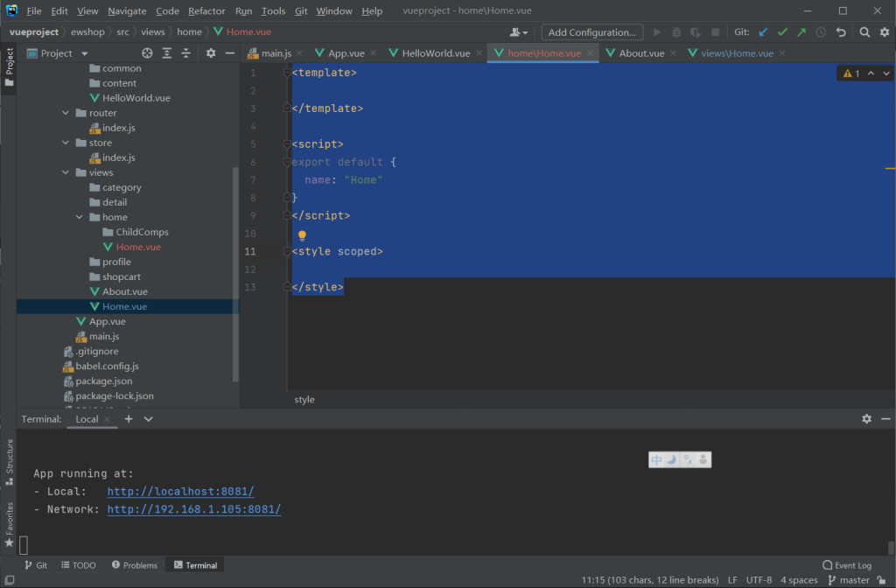
Task: Add a new terminal session with plus icon
Action: [x=129, y=419]
